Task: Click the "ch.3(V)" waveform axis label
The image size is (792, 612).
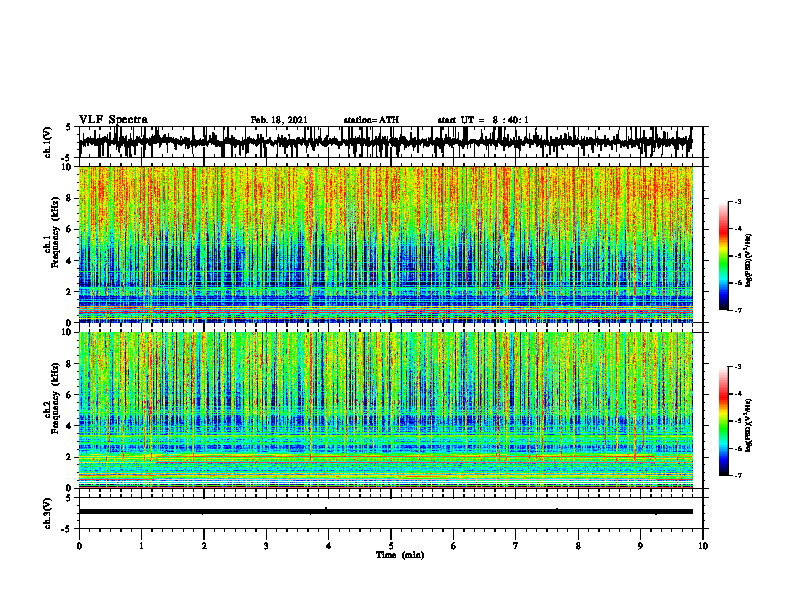Action: (48, 514)
